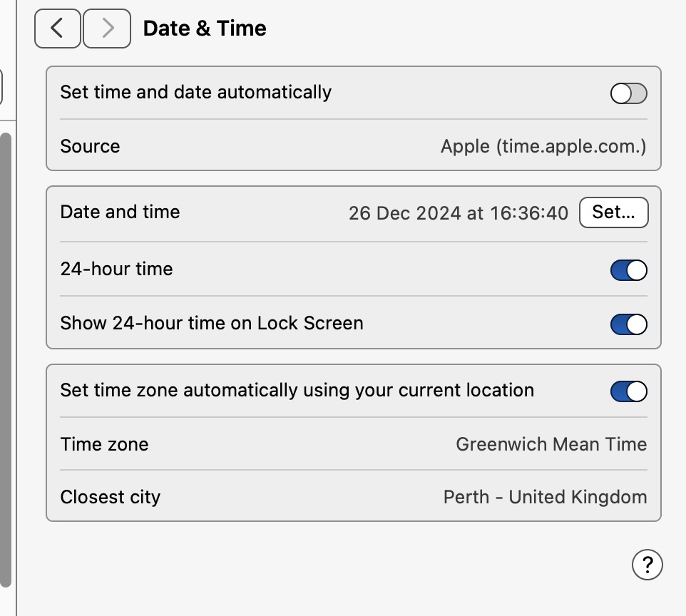Click the Perth - United Kingdom closest city
The image size is (686, 616).
click(545, 497)
